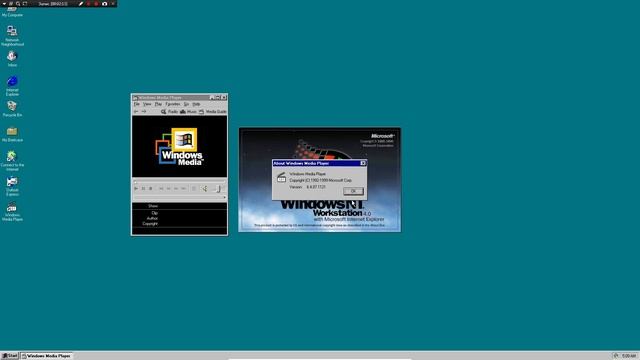Click OK in About Windows Media Player dialog

[353, 191]
